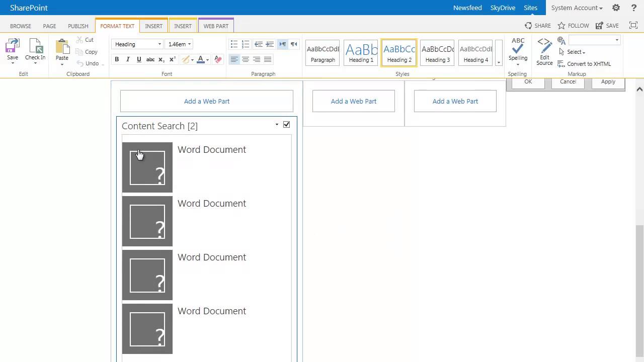
Task: Select the Heading 1 style thumbnail
Action: [x=361, y=52]
